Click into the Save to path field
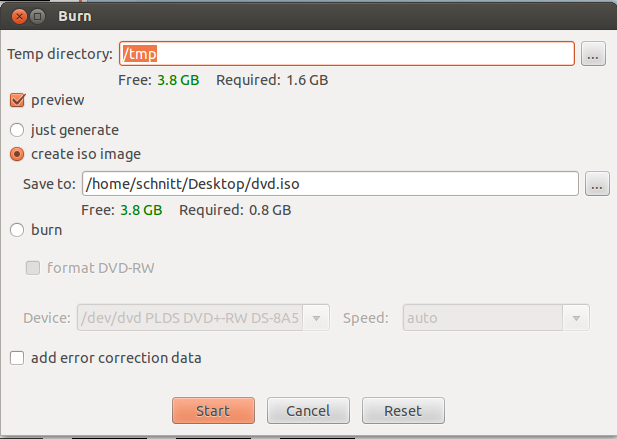This screenshot has height=439, width=617. [330, 184]
